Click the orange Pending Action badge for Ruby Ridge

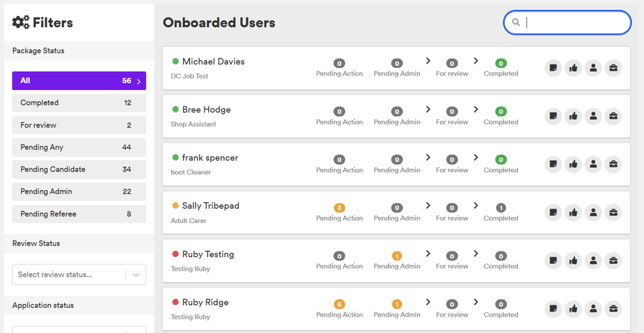pyautogui.click(x=339, y=305)
